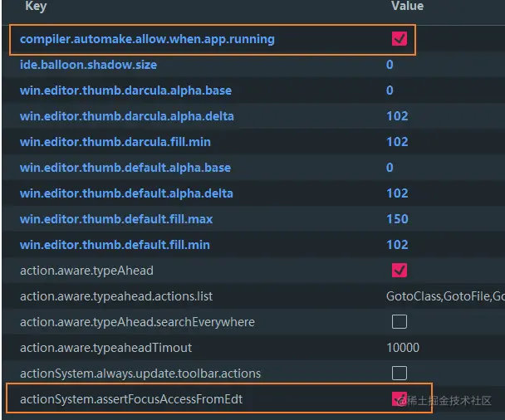The height and width of the screenshot is (420, 505).
Task: Click the Key column header
Action: click(36, 6)
